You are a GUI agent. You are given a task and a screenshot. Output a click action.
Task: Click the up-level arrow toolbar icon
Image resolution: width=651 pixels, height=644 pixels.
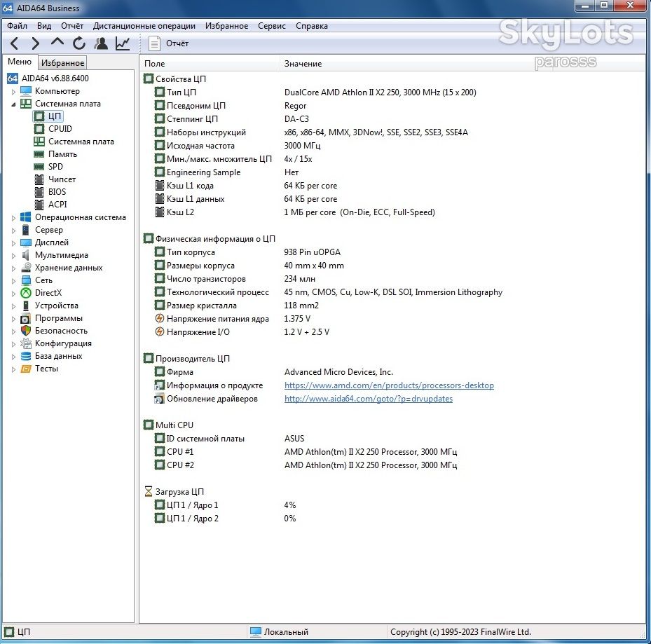point(57,42)
